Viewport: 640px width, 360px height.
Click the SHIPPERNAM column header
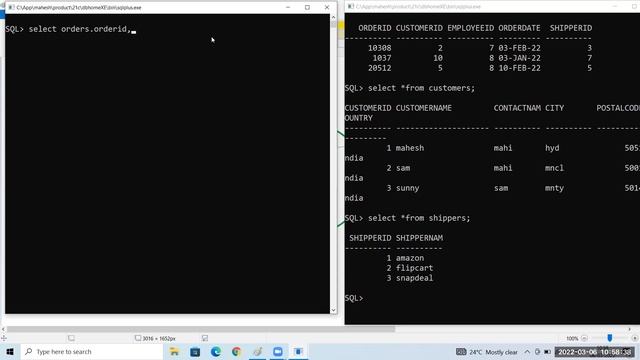[419, 238]
